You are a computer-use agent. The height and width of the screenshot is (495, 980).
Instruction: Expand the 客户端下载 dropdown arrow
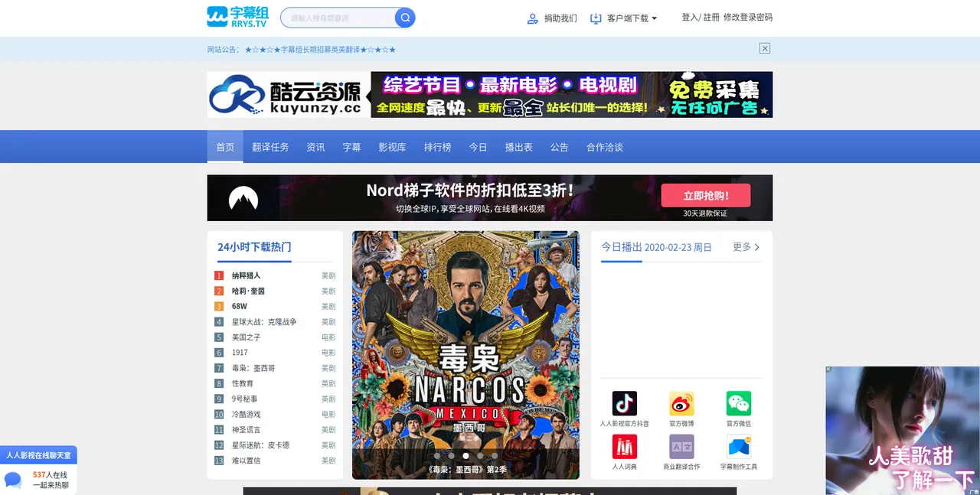coord(654,18)
